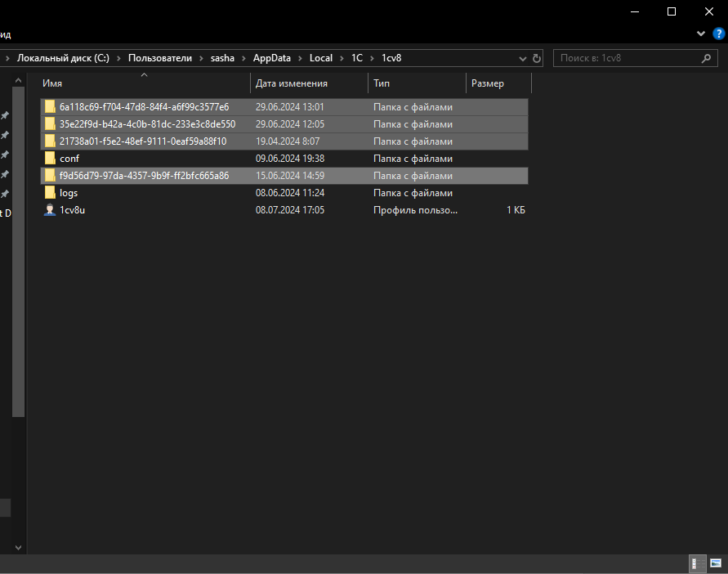Screen dimensions: 728x574
Task: Expand chevron after AppData breadcrumb
Action: [300, 59]
